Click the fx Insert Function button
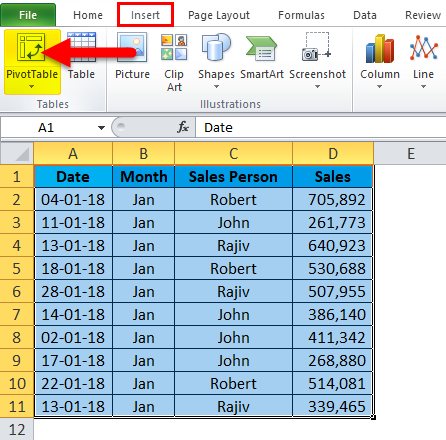Viewport: 446px width, 440px height. coord(183,127)
